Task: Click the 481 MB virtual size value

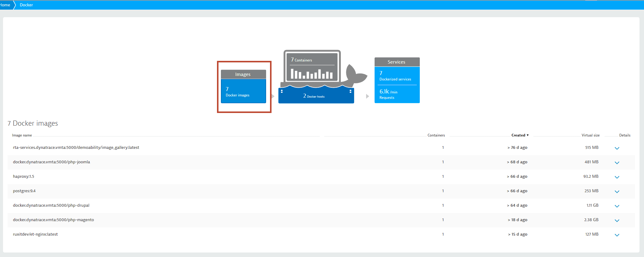Action: click(592, 162)
